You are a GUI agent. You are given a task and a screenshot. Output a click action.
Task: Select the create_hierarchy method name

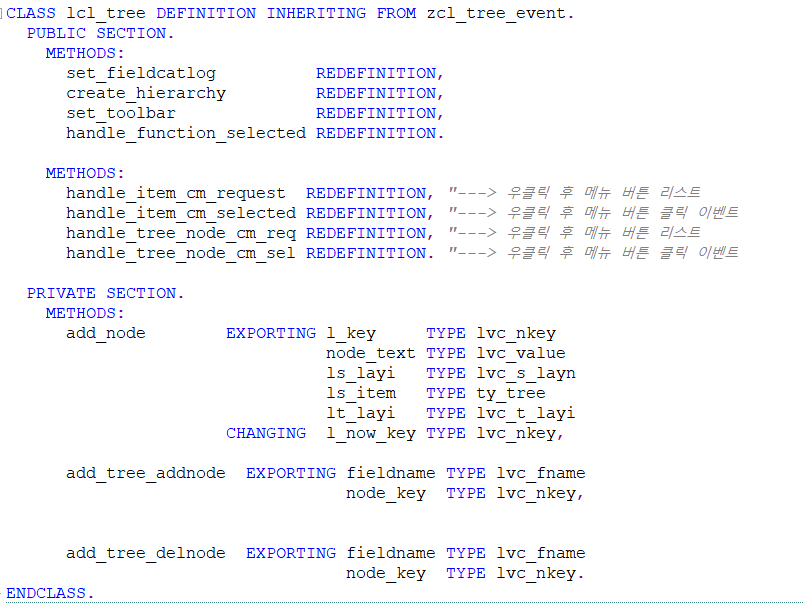(x=146, y=93)
